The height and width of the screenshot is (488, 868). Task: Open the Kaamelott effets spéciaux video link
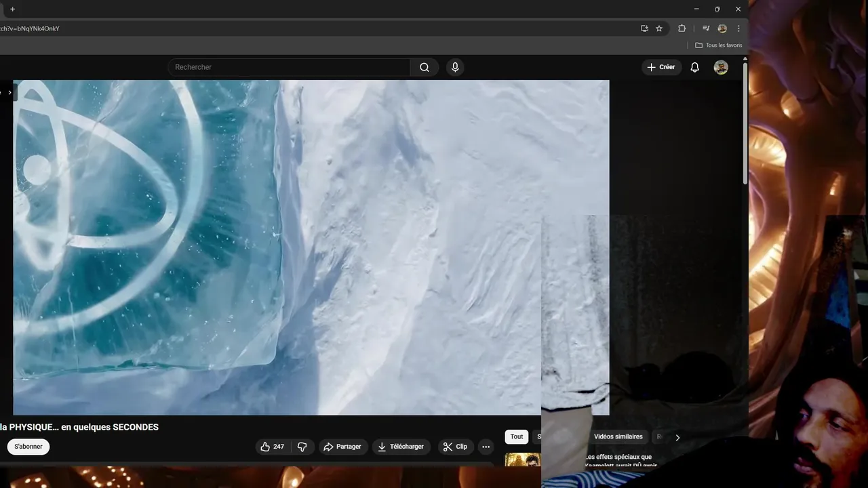[620, 462]
